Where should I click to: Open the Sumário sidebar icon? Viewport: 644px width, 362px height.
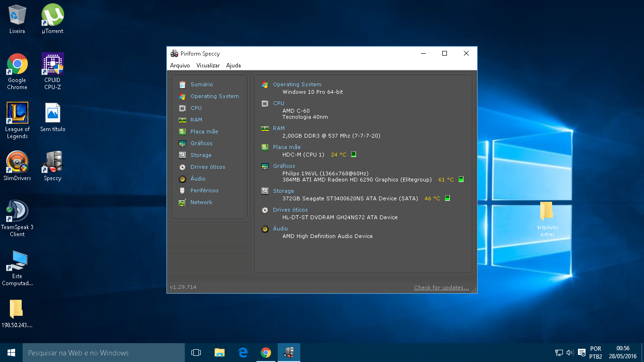point(182,84)
